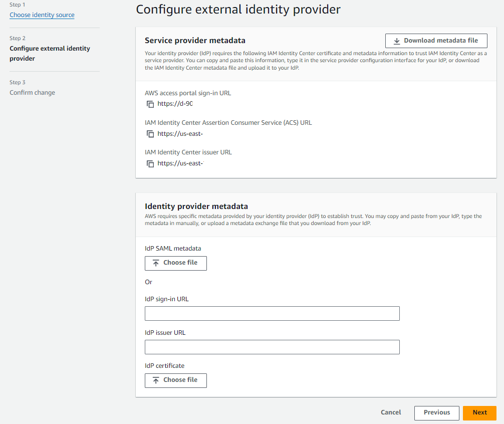Viewport: 504px width, 424px height.
Task: Click the Previous button
Action: [x=436, y=413]
